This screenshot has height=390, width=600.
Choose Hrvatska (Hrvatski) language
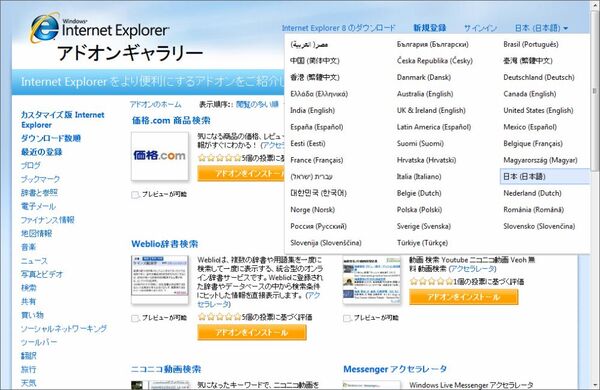[x=426, y=160]
